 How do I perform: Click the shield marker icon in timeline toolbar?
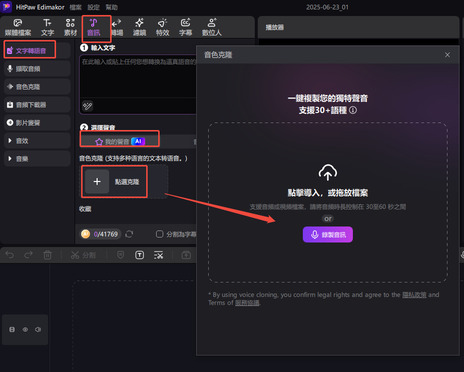pos(120,255)
